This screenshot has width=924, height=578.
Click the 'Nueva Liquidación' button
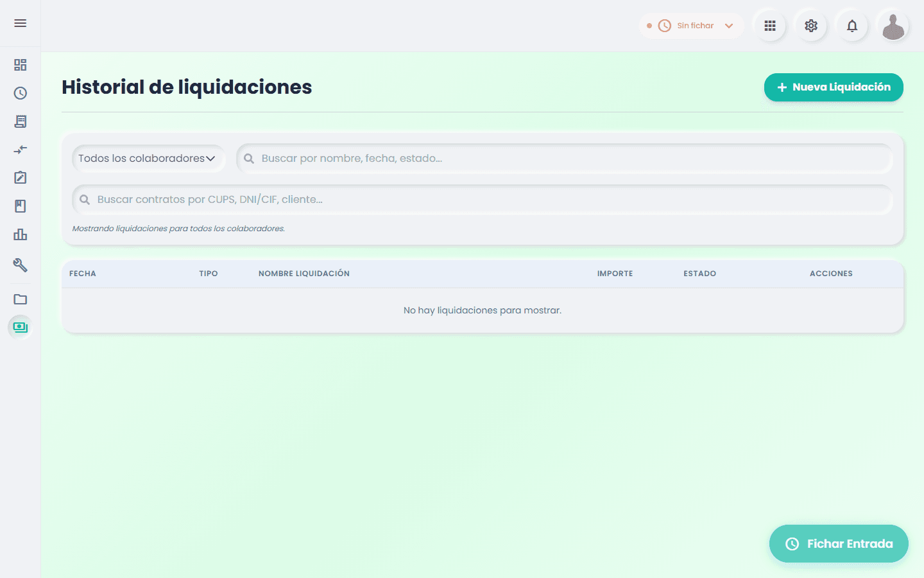click(834, 87)
